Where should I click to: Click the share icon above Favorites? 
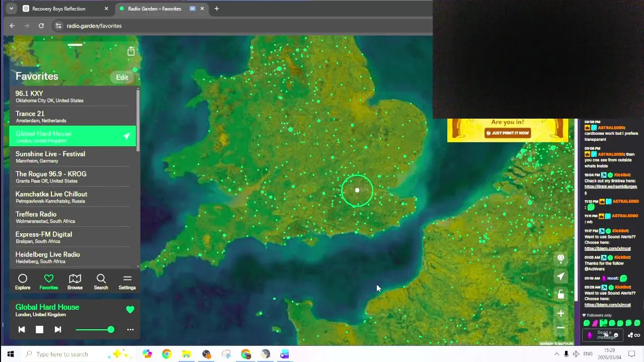point(131,51)
